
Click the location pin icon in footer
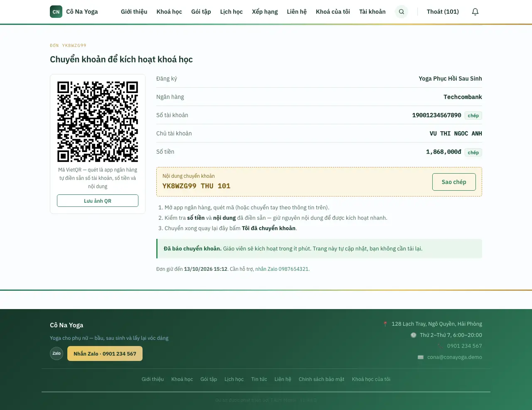(385, 324)
